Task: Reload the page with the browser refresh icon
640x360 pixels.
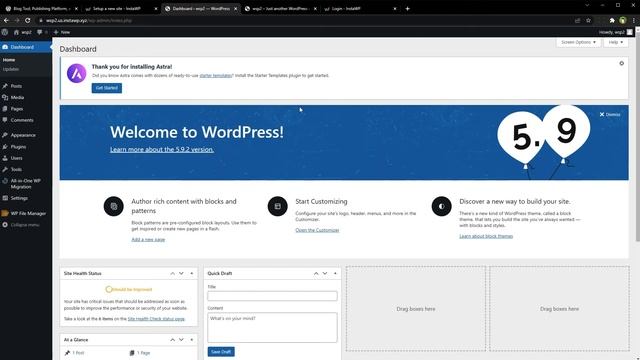Action: pyautogui.click(x=27, y=20)
